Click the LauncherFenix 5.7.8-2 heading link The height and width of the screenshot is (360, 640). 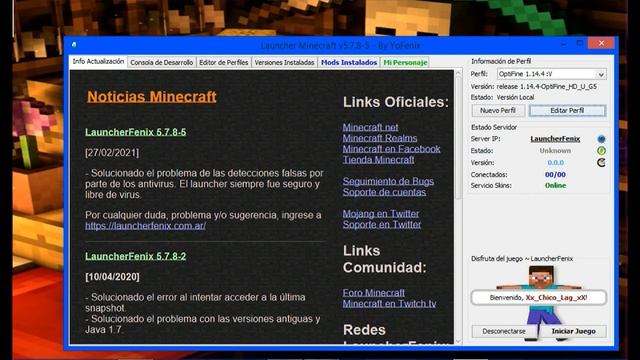[x=136, y=256]
